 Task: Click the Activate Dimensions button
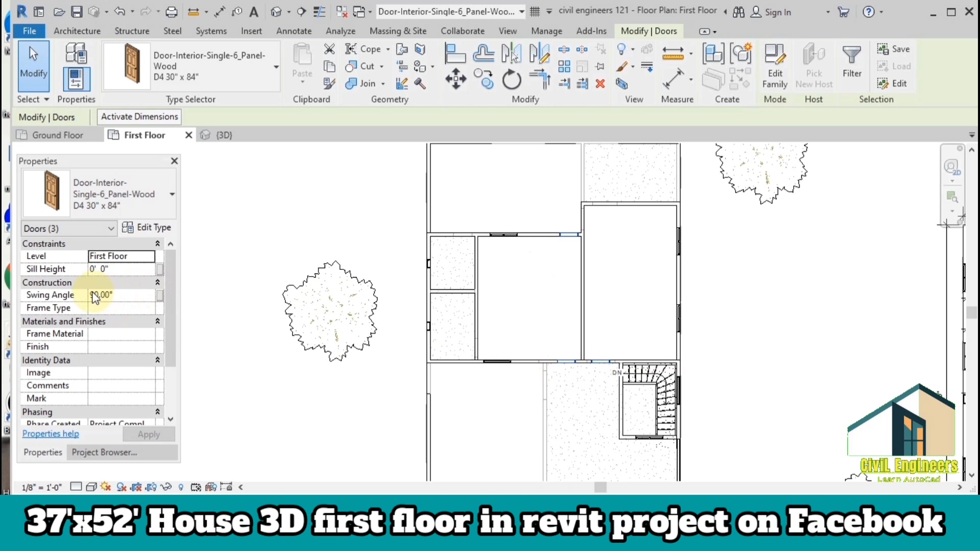click(139, 116)
